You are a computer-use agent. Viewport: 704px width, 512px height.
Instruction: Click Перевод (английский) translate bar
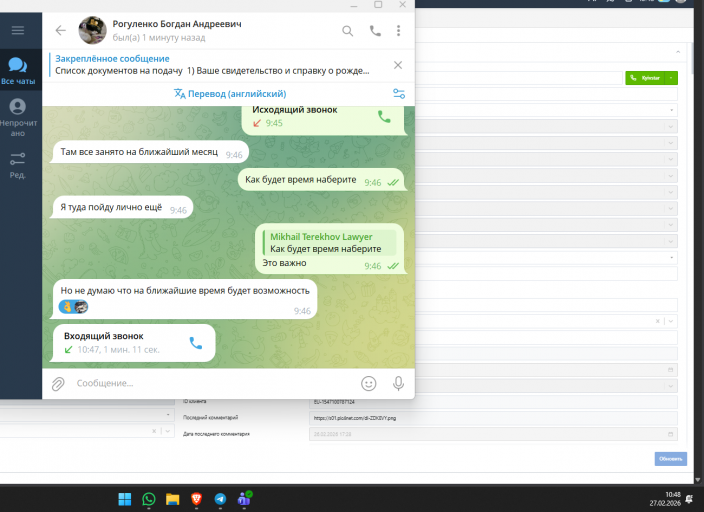tap(230, 94)
